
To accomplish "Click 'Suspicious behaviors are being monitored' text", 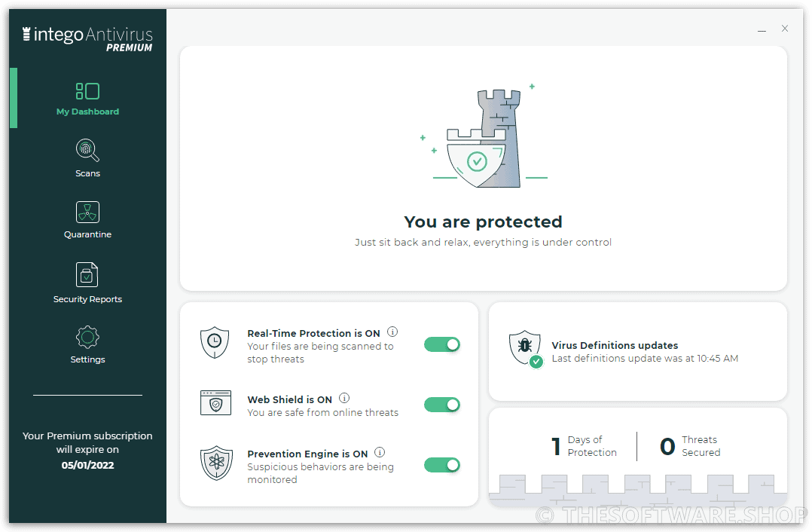I will pos(320,473).
